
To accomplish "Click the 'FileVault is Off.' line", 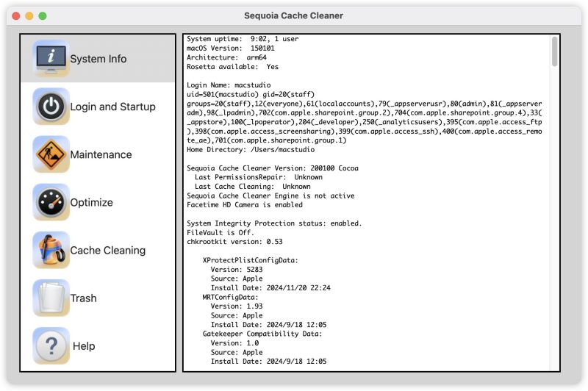I will [220, 232].
